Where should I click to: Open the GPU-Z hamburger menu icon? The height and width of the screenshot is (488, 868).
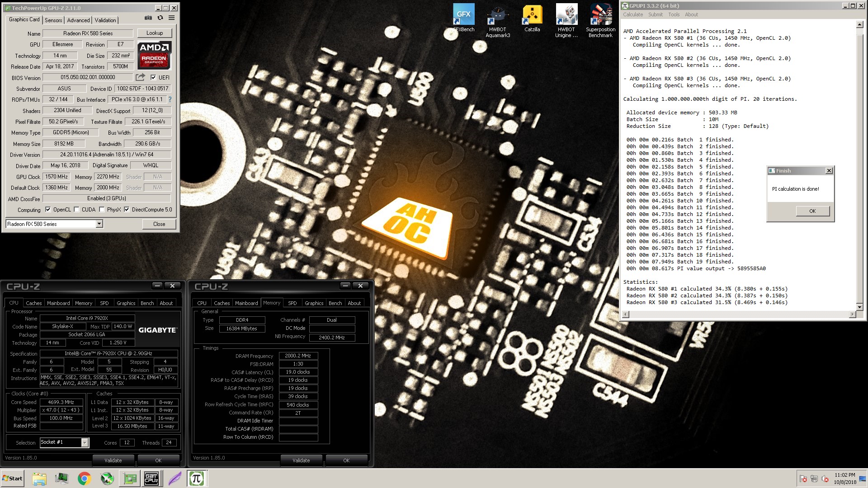tap(172, 18)
